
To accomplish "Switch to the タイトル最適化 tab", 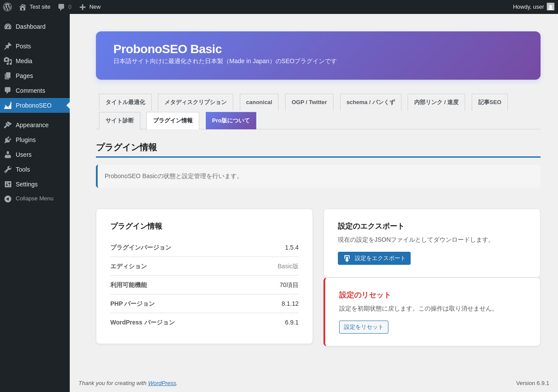I will [x=125, y=102].
